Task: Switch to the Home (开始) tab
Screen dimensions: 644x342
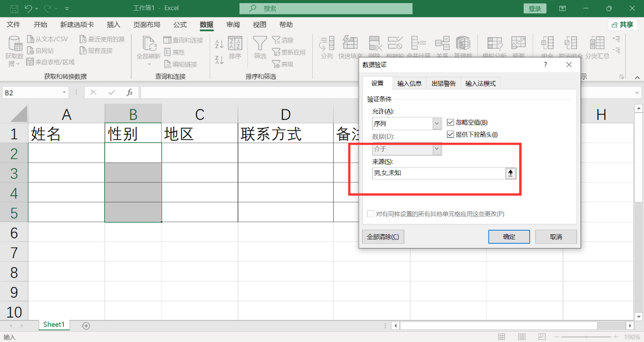Action: tap(40, 25)
